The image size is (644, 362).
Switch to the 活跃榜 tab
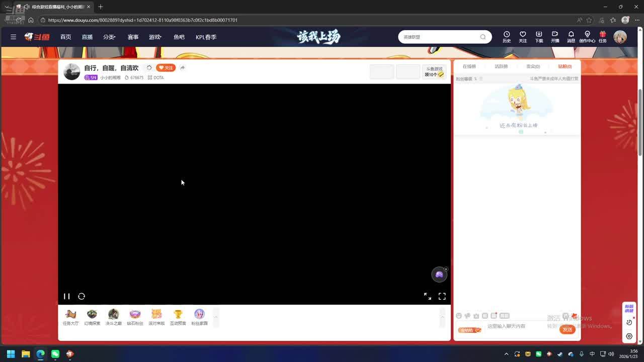(x=501, y=66)
